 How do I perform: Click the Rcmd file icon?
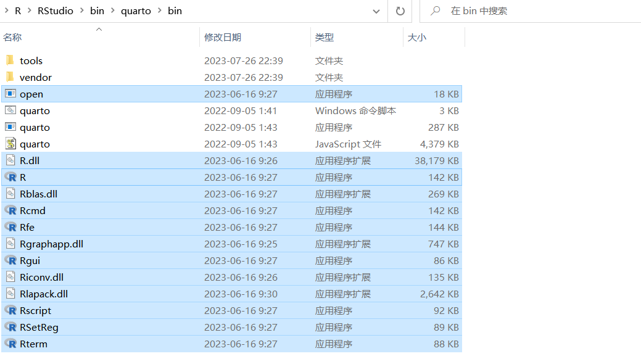point(10,210)
